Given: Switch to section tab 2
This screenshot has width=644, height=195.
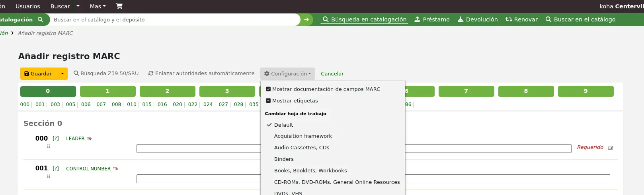Looking at the screenshot, I should point(168,91).
